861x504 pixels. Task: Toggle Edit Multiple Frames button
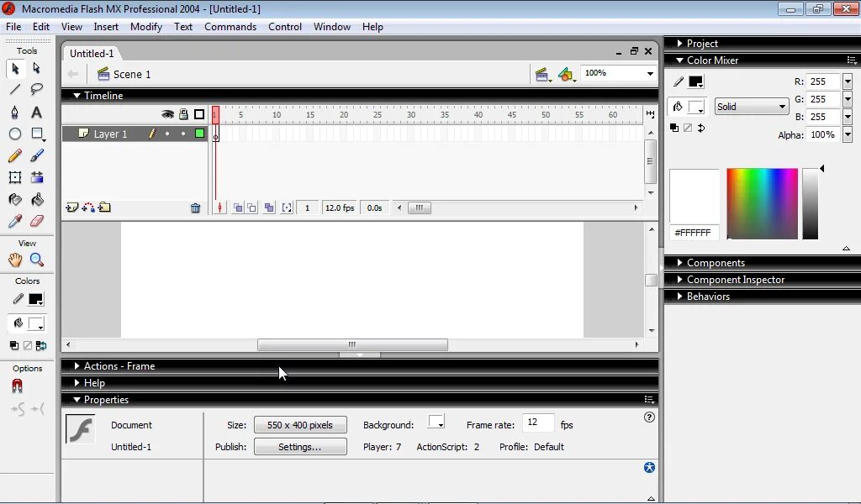(269, 207)
